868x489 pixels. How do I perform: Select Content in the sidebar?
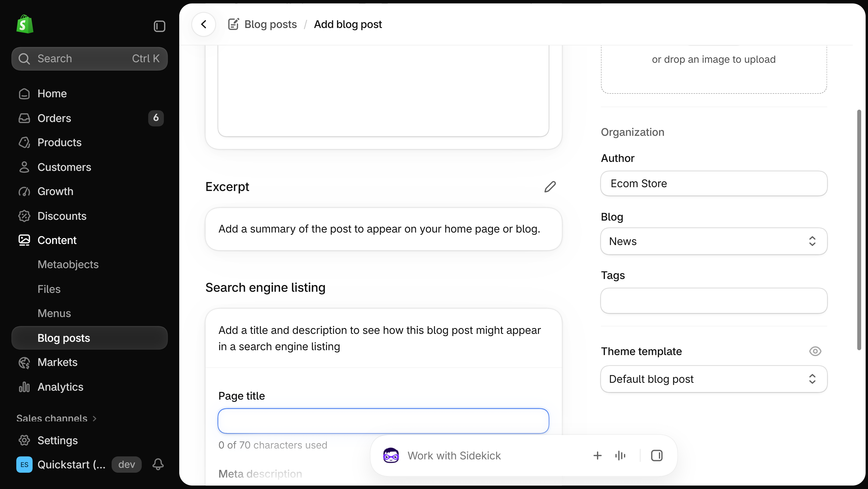coord(90,240)
